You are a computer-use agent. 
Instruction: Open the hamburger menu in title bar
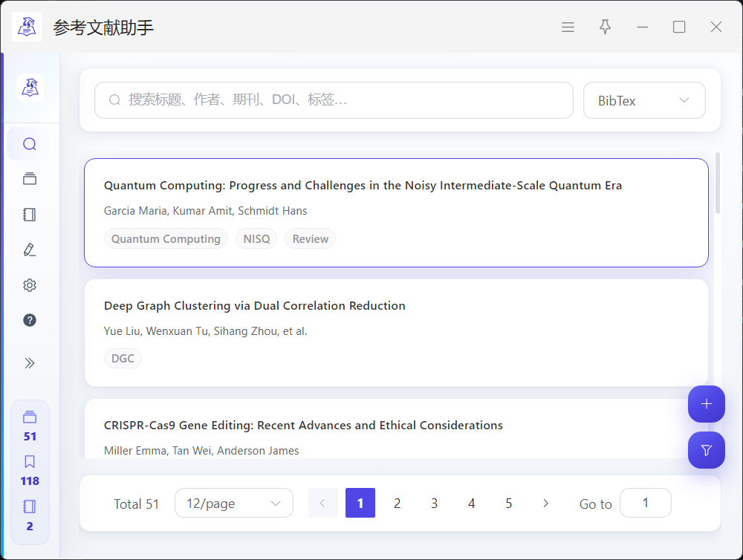tap(568, 27)
